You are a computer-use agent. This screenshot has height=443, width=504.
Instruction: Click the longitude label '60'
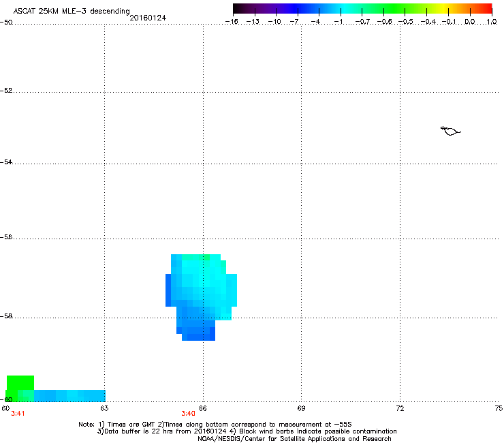(5, 408)
